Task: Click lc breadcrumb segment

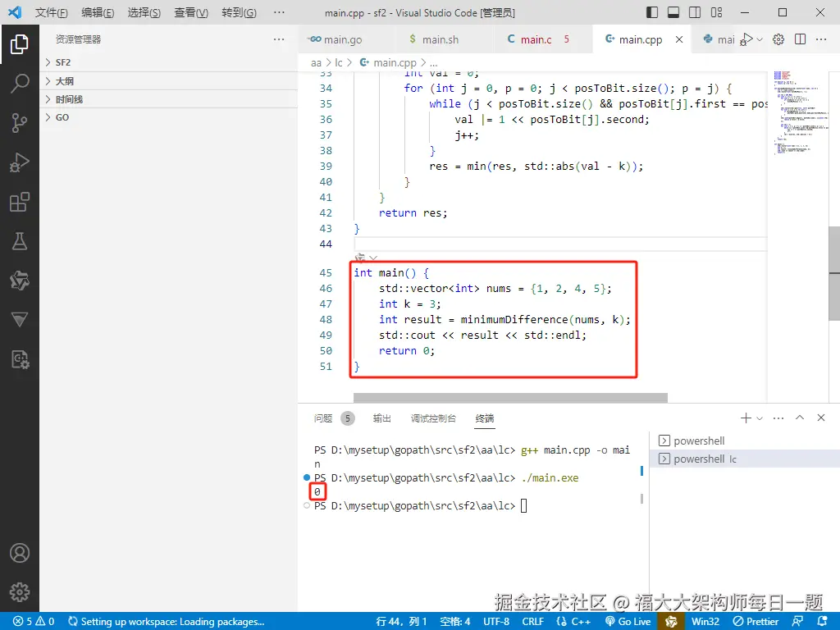Action: [x=339, y=62]
